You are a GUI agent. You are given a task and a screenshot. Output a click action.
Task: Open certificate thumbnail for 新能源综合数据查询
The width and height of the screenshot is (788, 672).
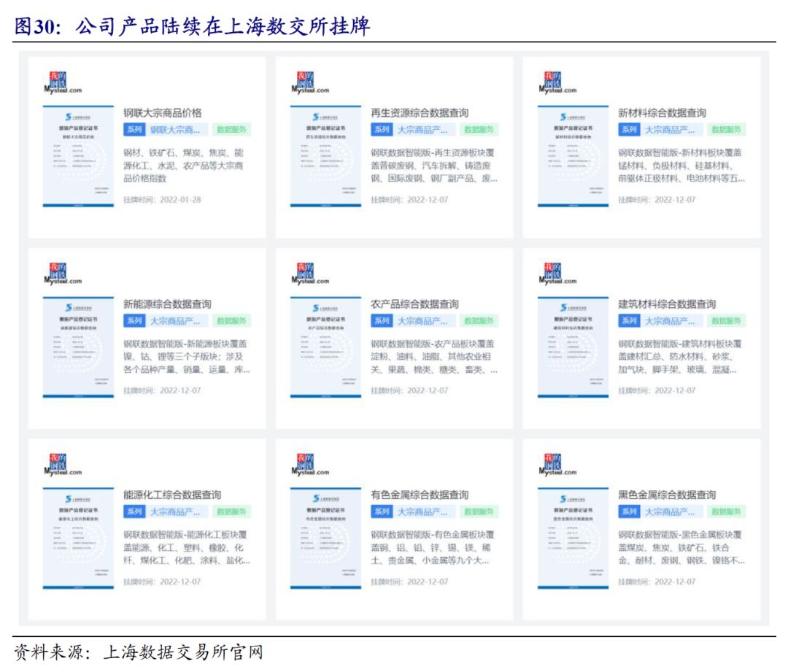[78, 347]
